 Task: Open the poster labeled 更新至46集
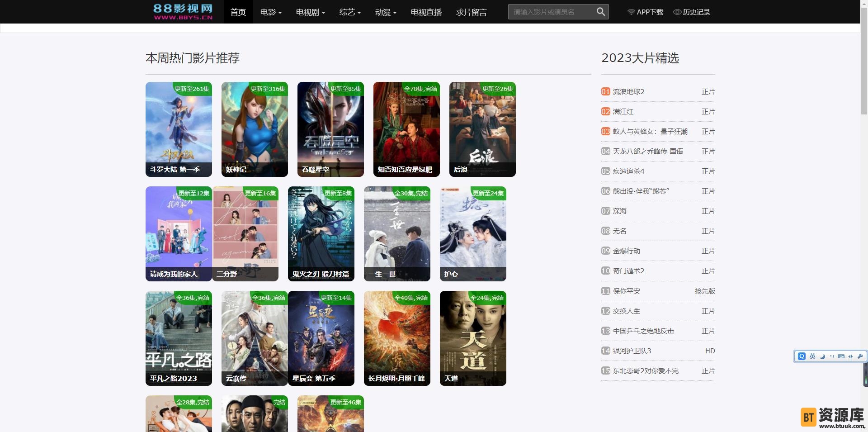330,413
